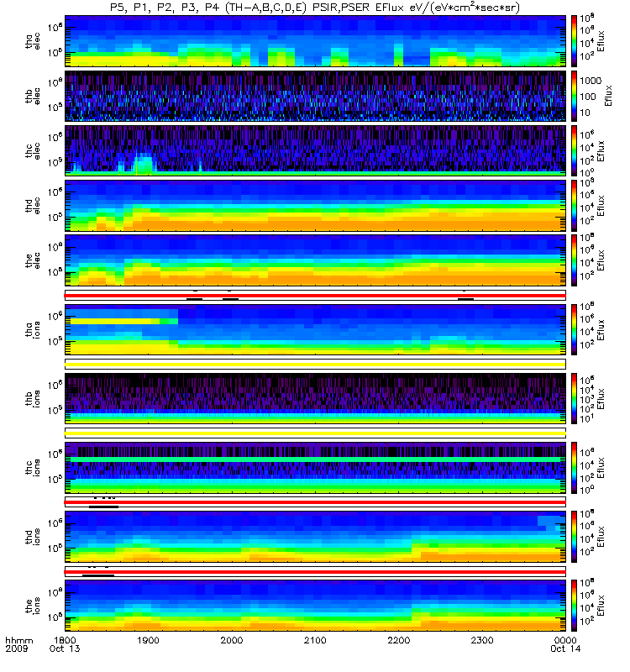Image resolution: width=630 pixels, height=672 pixels.
Task: Click the color bar of thd ions panel
Action: pyautogui.click(x=574, y=536)
